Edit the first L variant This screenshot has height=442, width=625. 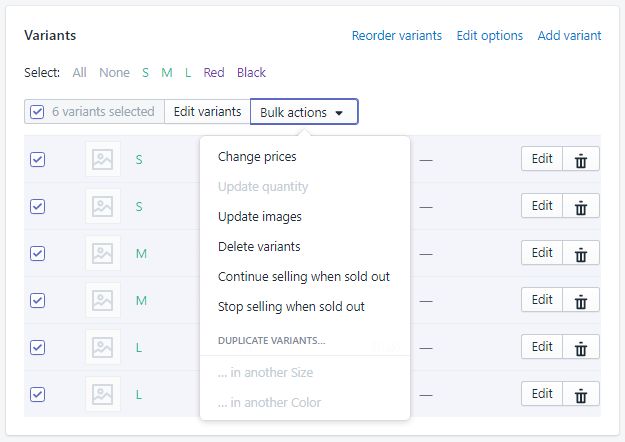click(542, 347)
